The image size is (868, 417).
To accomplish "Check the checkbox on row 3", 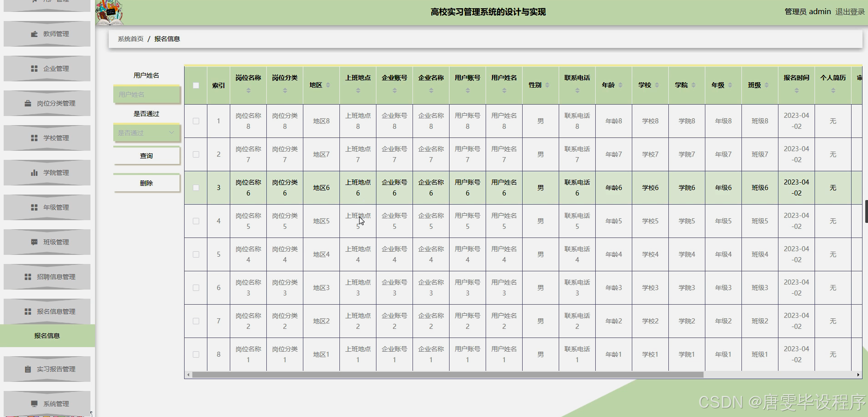I will (x=196, y=187).
